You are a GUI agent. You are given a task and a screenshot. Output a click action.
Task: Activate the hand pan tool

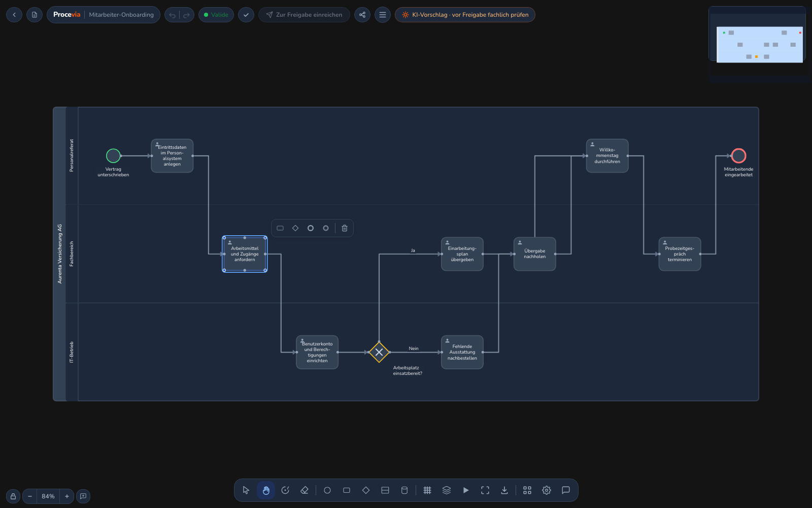266,490
